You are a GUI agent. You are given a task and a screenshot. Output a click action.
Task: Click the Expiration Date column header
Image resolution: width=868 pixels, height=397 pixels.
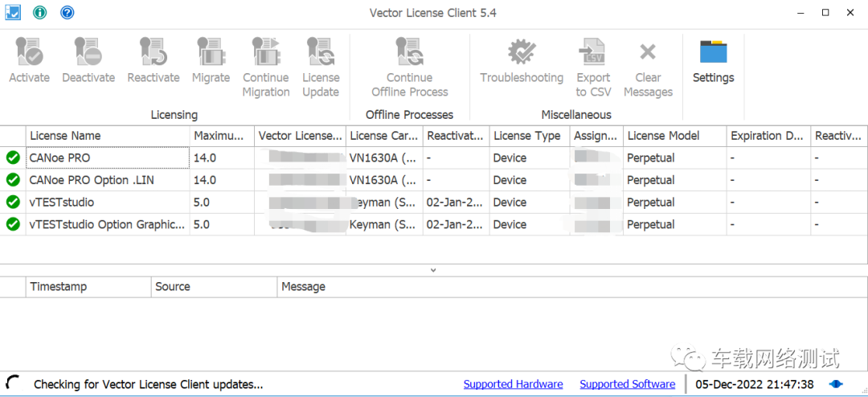coord(768,136)
